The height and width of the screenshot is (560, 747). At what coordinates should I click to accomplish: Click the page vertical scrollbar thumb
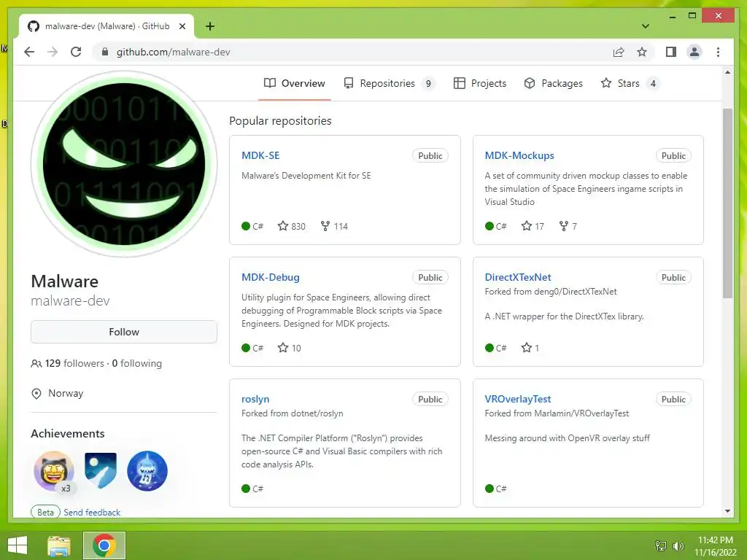pos(727,203)
